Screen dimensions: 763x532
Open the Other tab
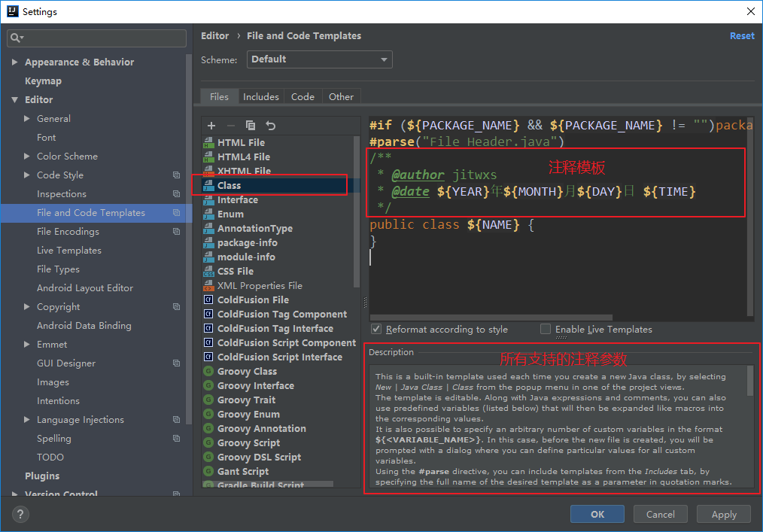pos(341,96)
